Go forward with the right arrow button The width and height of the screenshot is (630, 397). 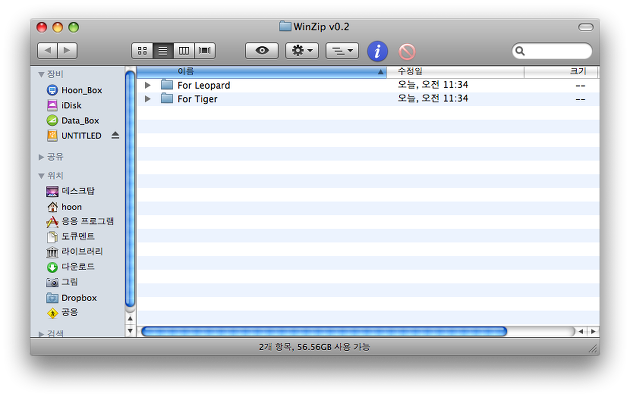[x=68, y=51]
